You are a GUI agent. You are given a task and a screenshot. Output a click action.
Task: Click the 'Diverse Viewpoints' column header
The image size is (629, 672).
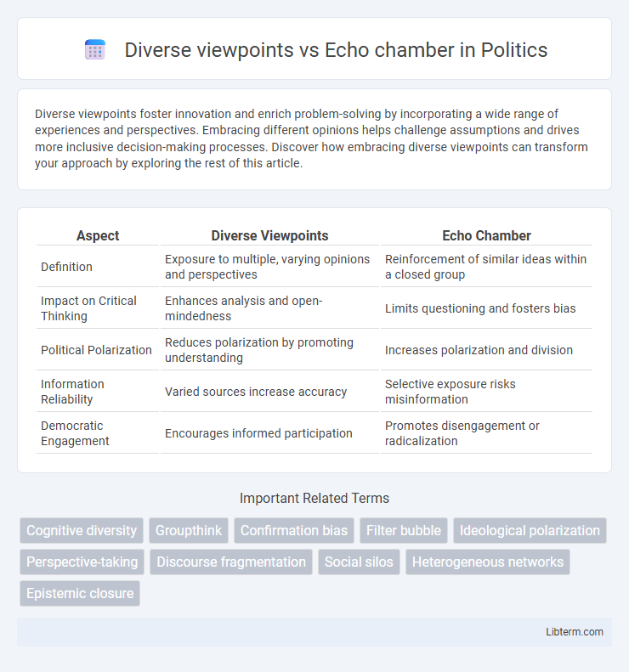coord(269,235)
